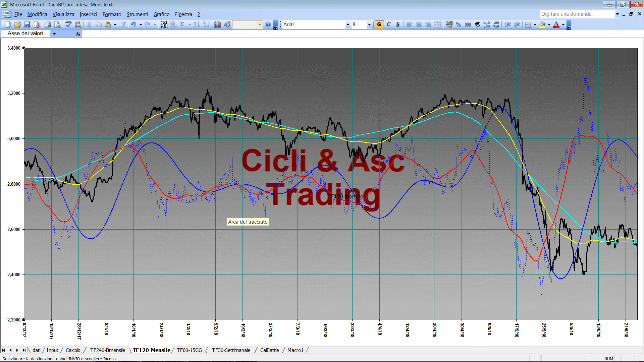Switch to the TF240-Bmensile sheet tab

(107, 350)
